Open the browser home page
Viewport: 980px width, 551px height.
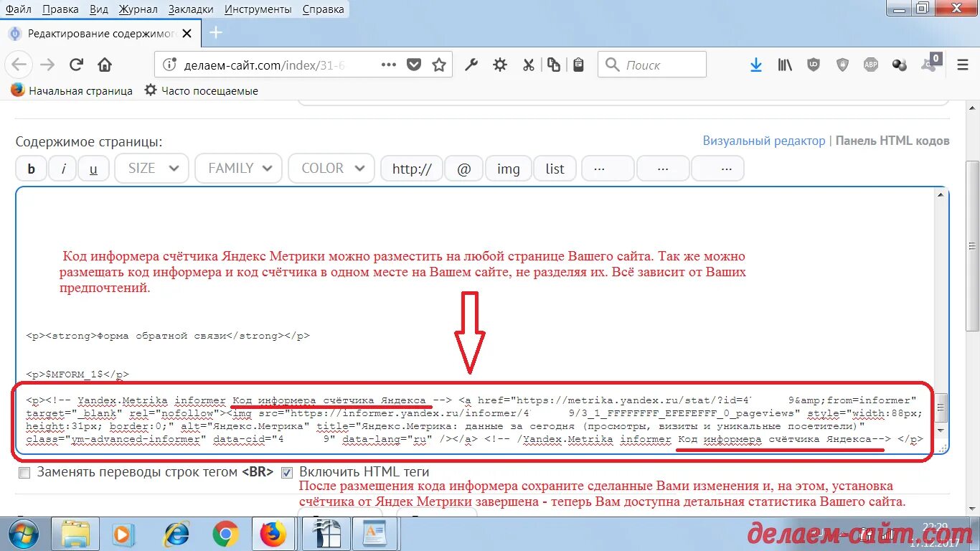click(x=105, y=65)
